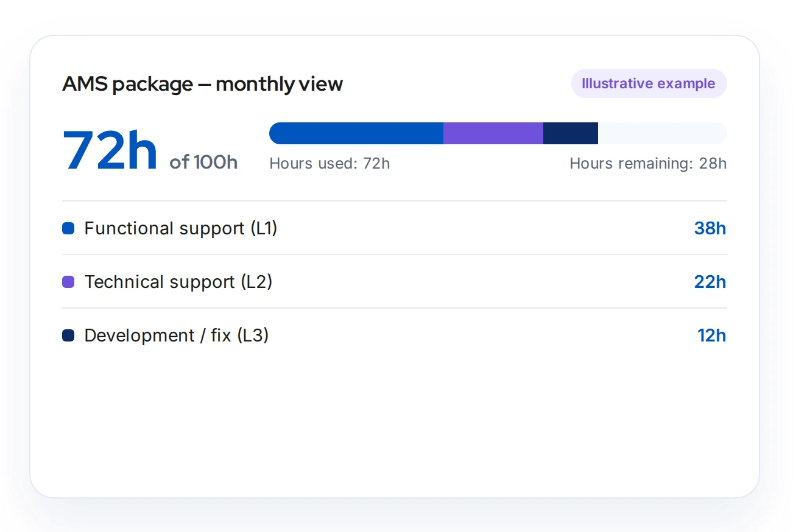This screenshot has width=793, height=532.
Task: Select the large "72h" hours figure
Action: tap(110, 150)
